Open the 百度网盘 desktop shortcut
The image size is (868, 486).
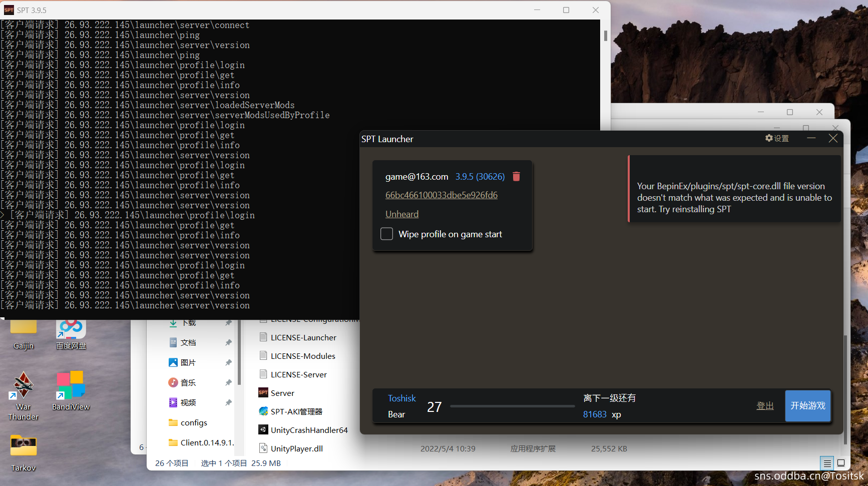pyautogui.click(x=71, y=333)
